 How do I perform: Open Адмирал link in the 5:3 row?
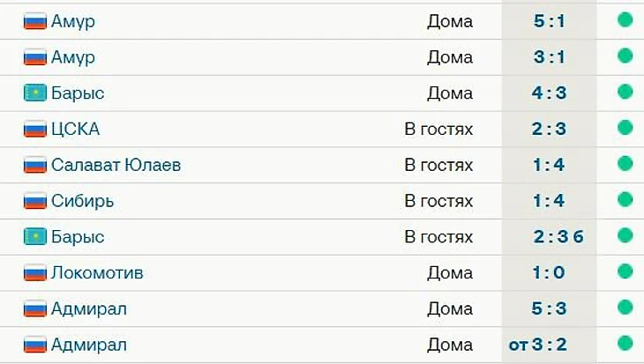(88, 308)
